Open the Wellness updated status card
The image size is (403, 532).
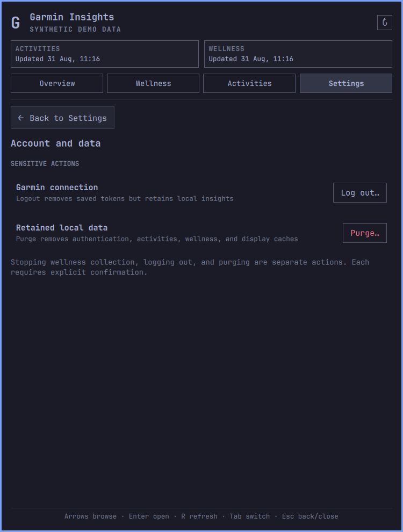(x=298, y=54)
